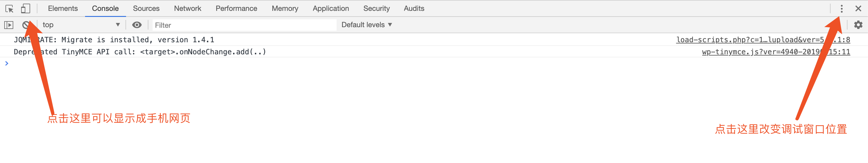The image size is (868, 163).
Task: Switch to the Sources tab
Action: click(x=146, y=8)
